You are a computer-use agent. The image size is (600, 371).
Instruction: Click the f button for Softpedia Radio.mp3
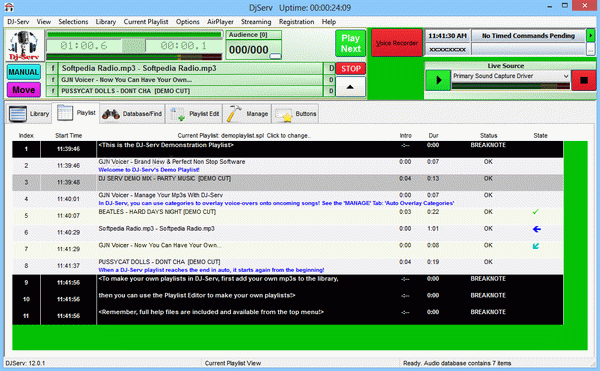coord(52,68)
